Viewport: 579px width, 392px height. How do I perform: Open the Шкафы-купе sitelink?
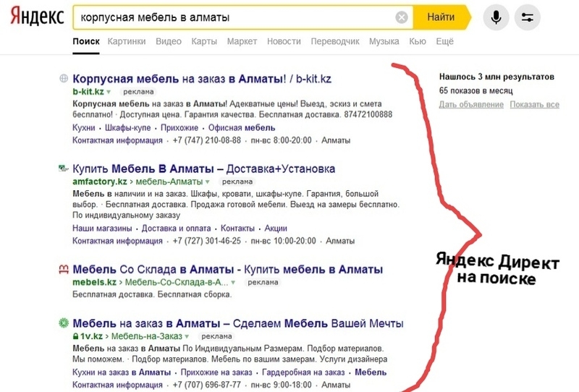point(128,128)
